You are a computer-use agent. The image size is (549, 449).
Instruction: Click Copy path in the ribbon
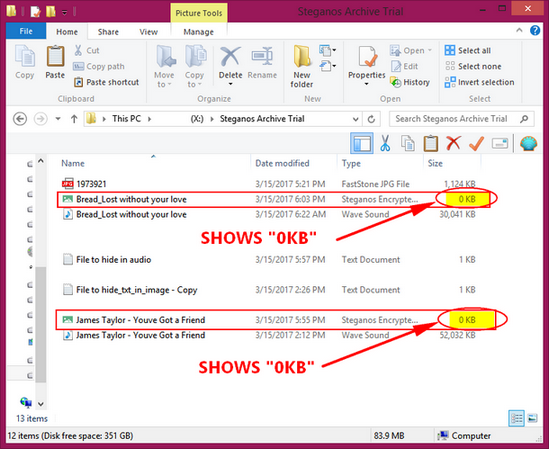pyautogui.click(x=99, y=66)
